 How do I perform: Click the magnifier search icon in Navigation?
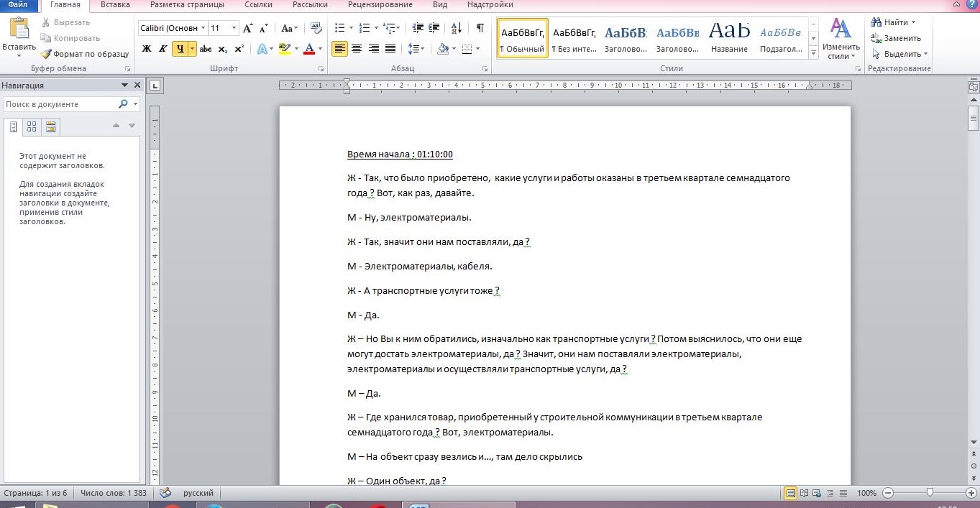[123, 104]
